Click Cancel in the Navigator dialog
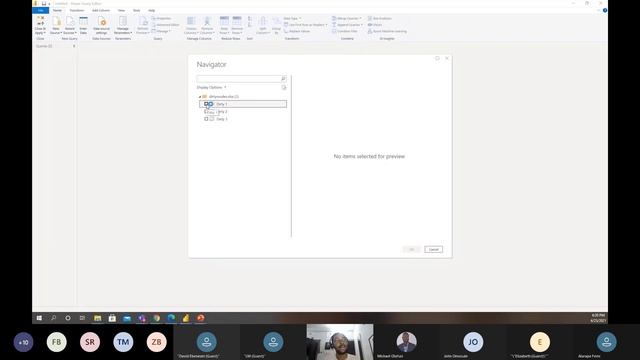This screenshot has width=640, height=360. [x=433, y=249]
